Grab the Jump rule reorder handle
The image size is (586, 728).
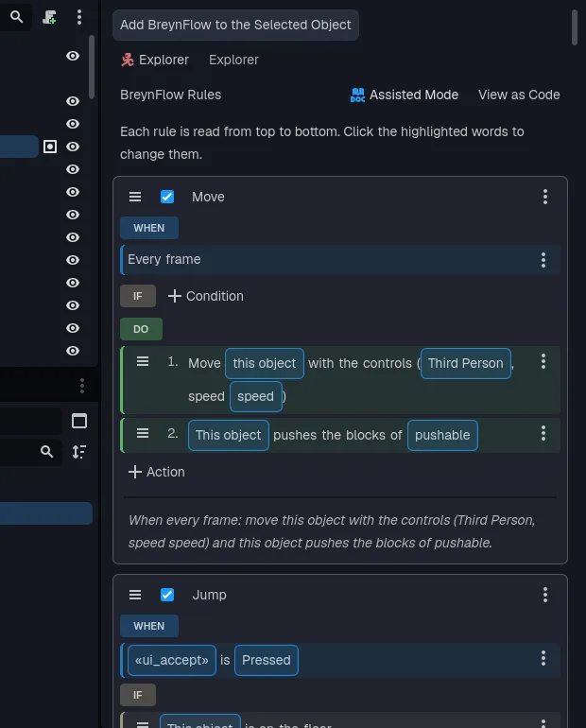tap(135, 595)
